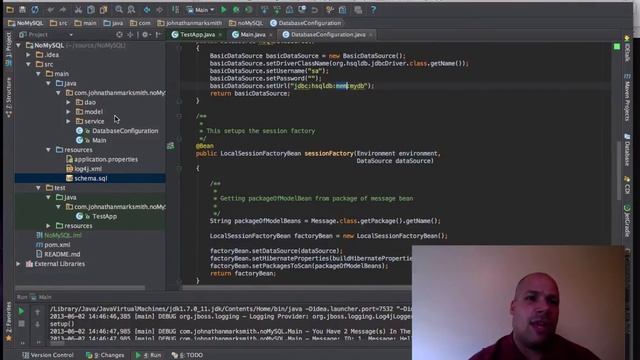
Task: Click the Synchronize toolbar icon
Action: (35, 9)
